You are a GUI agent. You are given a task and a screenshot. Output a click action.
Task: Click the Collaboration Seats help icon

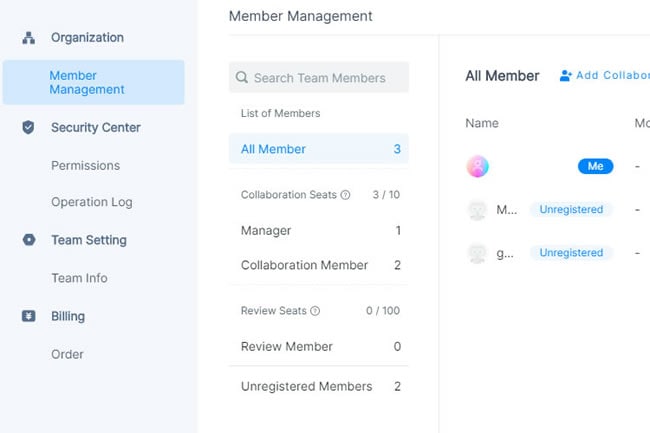pyautogui.click(x=345, y=195)
